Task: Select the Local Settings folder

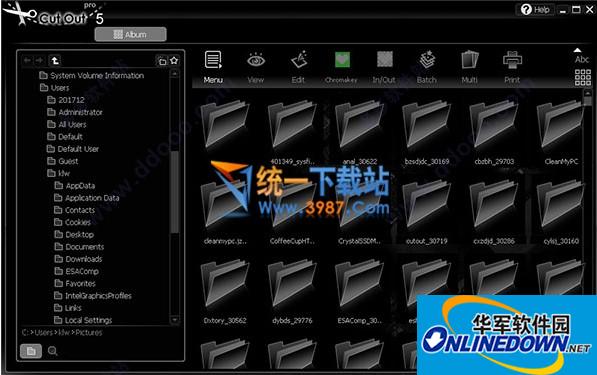Action: (x=83, y=320)
